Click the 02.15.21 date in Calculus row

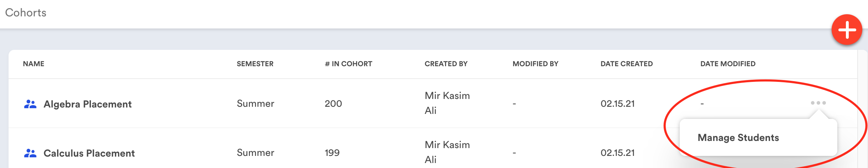(618, 153)
